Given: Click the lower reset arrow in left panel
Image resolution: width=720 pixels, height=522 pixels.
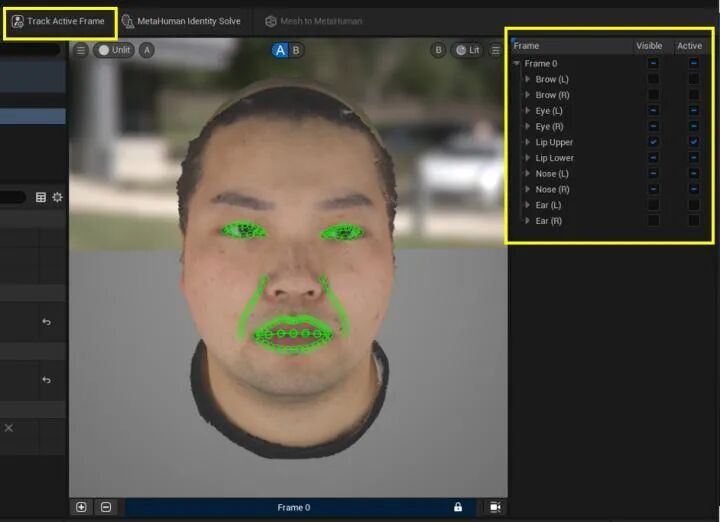Looking at the screenshot, I should (46, 380).
